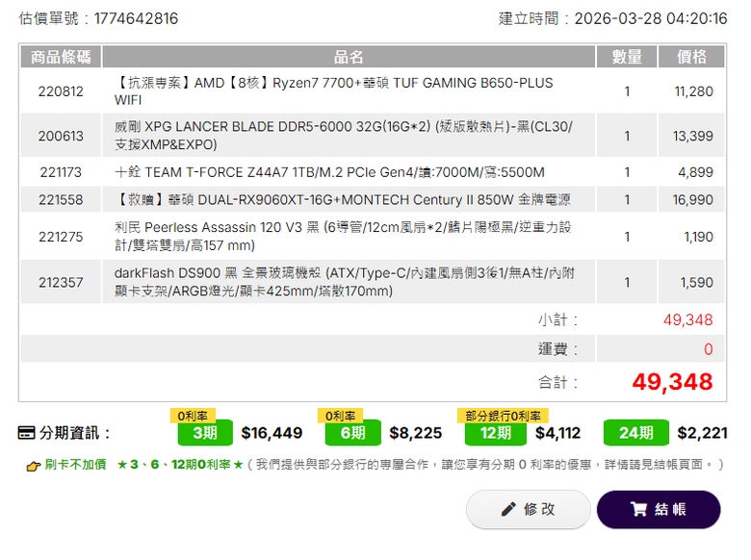This screenshot has width=751, height=560.
Task: Select the 12期 installment badge
Action: [496, 433]
